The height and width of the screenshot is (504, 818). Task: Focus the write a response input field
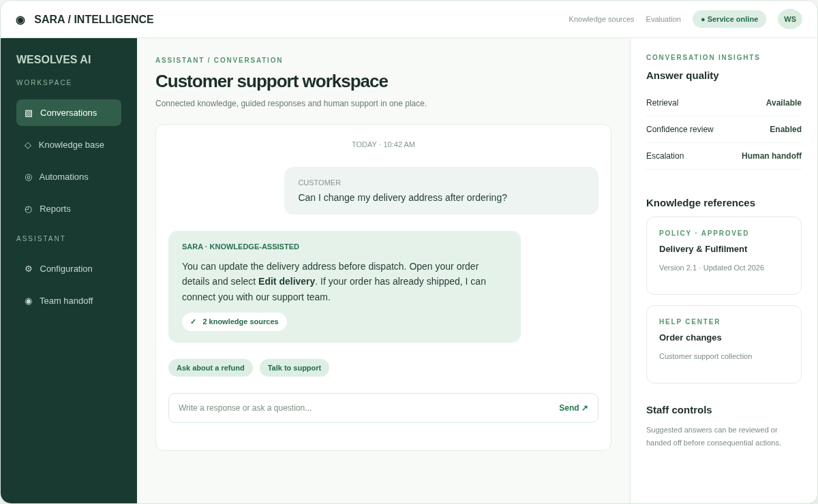[x=383, y=408]
